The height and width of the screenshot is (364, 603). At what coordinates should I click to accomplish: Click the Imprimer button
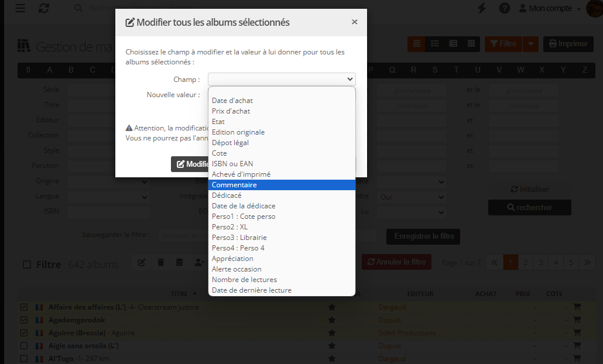567,44
